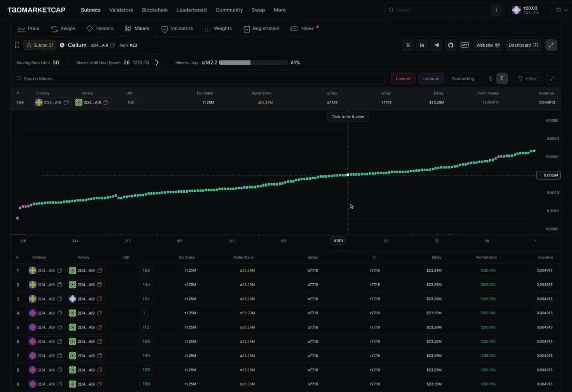Click the Website button
The image size is (572, 392).
(x=488, y=45)
